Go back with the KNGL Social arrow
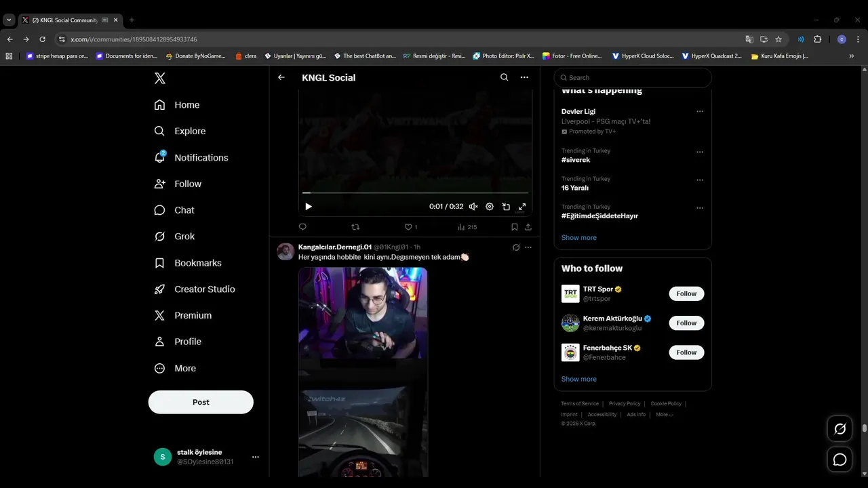This screenshot has width=868, height=488. click(281, 77)
